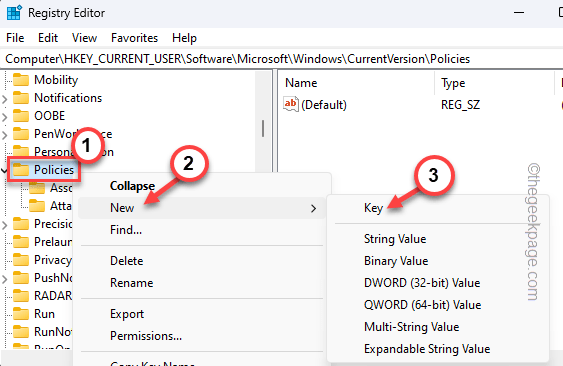563x366 pixels.
Task: Expand the Notifications tree node
Action: [x=4, y=99]
